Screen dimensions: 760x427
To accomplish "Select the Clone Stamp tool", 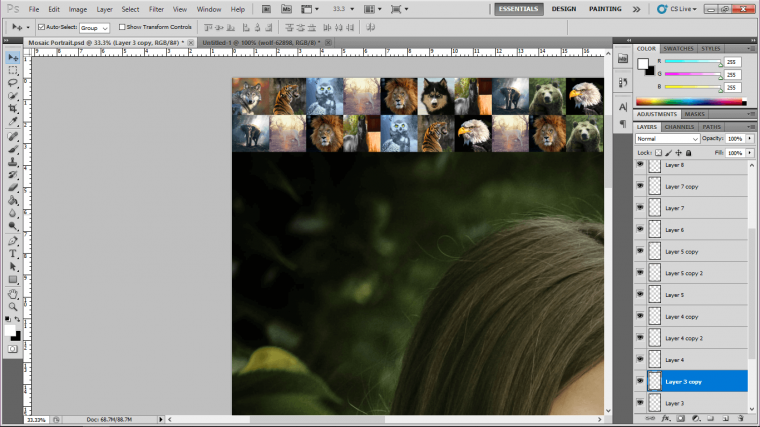I will (x=13, y=162).
